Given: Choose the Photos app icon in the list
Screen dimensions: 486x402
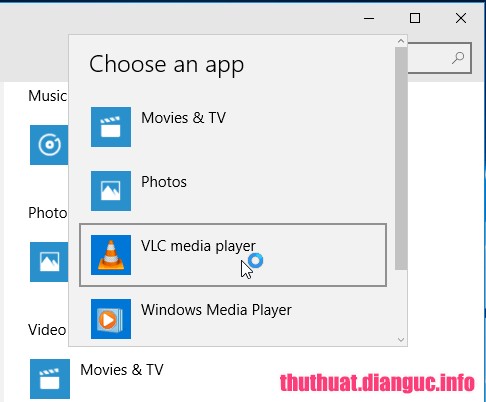Looking at the screenshot, I should [111, 191].
